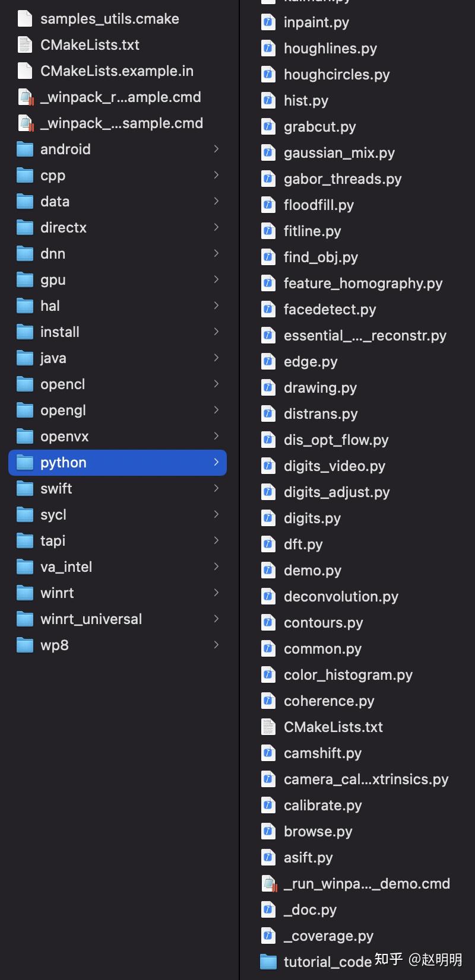The width and height of the screenshot is (475, 980).
Task: Select the digits_video.py file
Action: [x=334, y=466]
